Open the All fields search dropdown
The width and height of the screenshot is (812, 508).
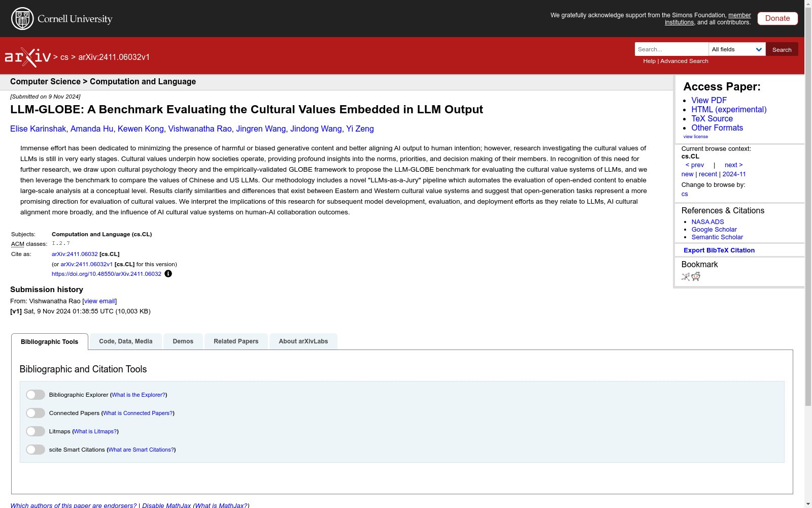click(x=737, y=49)
